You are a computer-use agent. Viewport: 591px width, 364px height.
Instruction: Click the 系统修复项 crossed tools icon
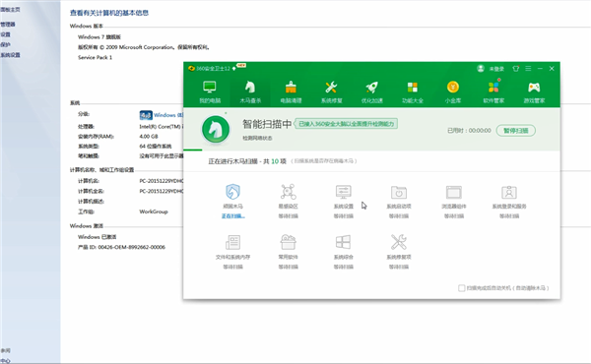point(398,242)
